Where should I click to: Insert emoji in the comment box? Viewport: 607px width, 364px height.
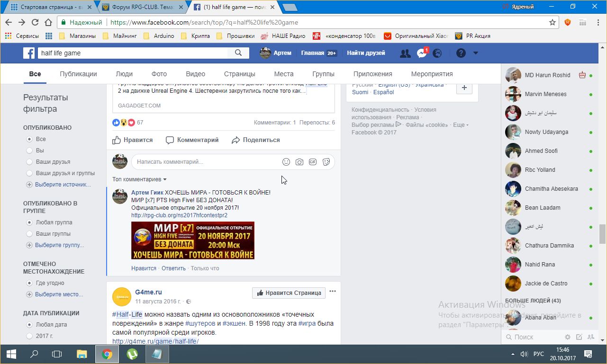(286, 162)
